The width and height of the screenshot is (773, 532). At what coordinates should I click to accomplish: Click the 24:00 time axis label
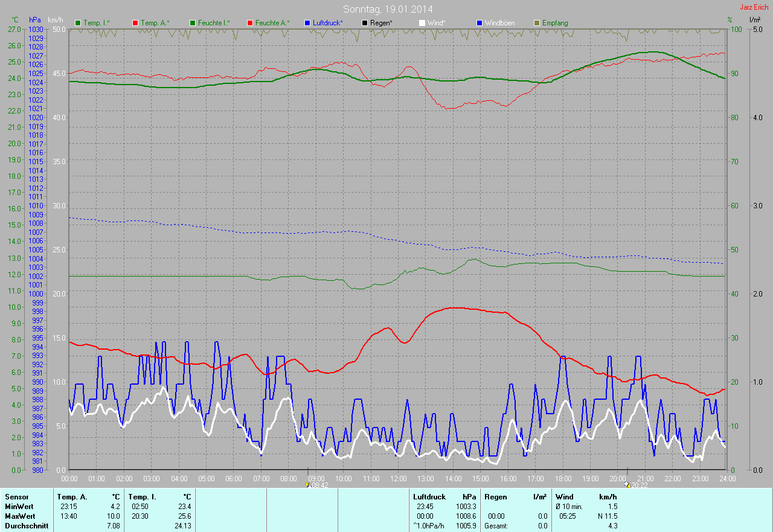pos(727,478)
